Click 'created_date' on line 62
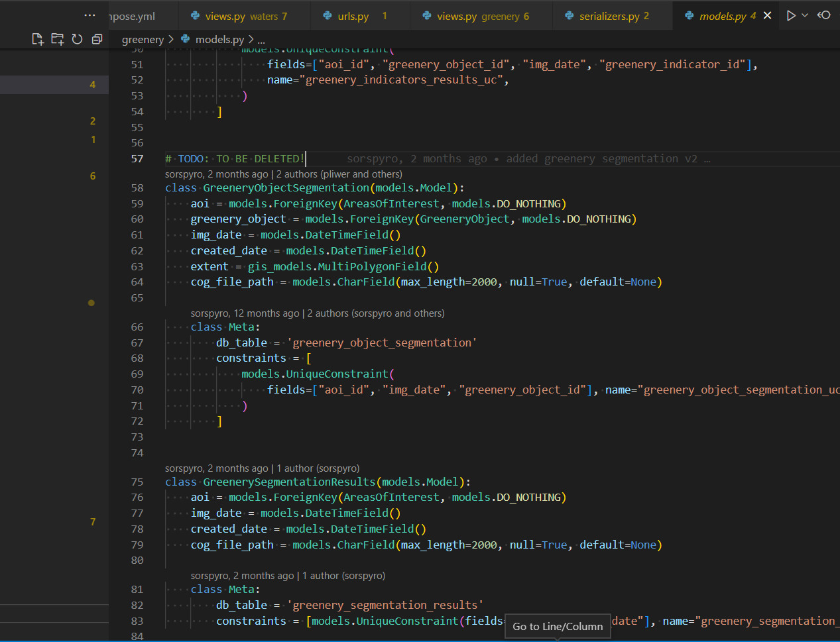Screen dimensions: 840x642 229,250
